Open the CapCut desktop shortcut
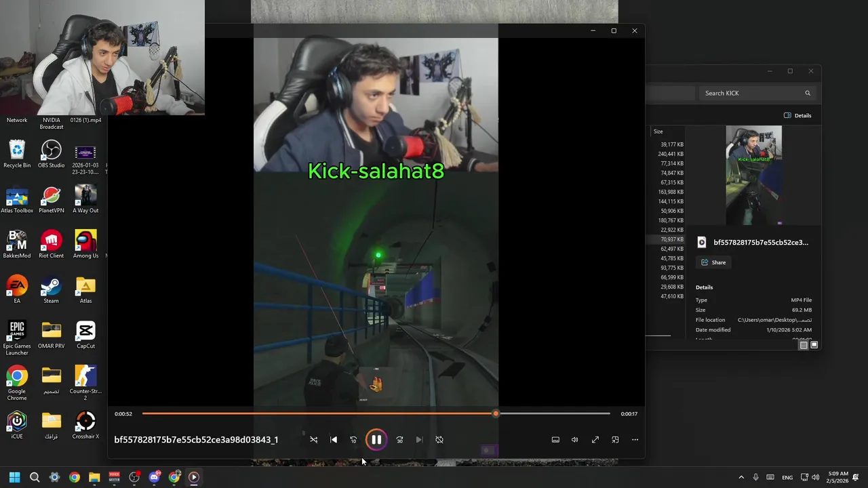This screenshot has width=868, height=488. [x=85, y=335]
